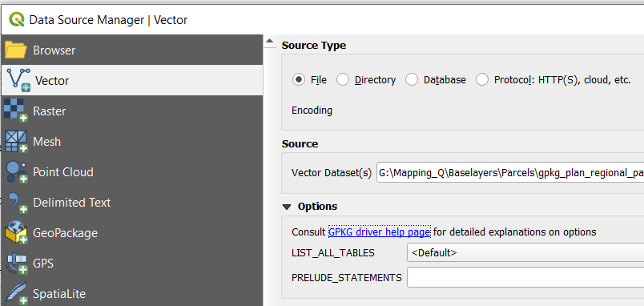Click the PRELUDE_STATEMENTS label
The image size is (644, 306).
coord(347,278)
